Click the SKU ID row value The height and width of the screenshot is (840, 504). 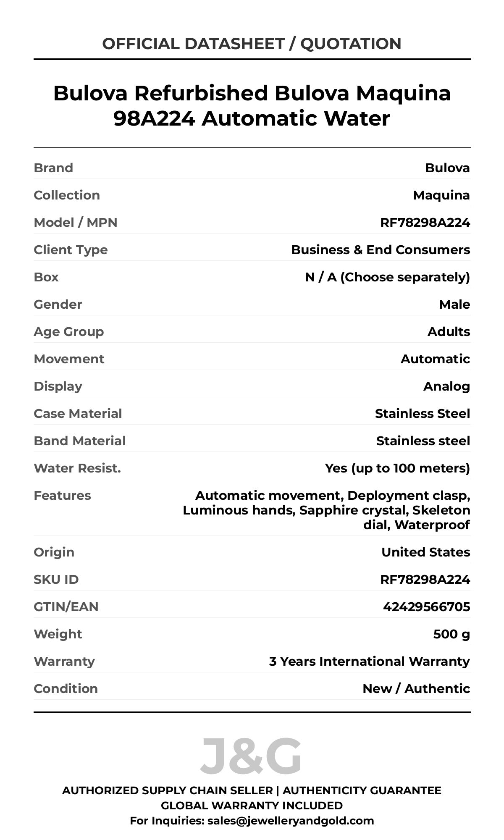(425, 579)
